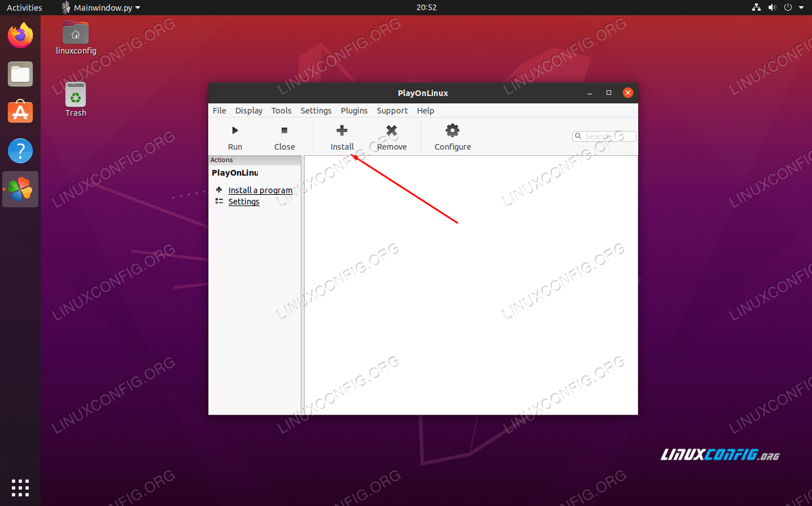Minimize the PlayOnLinux window
Screen dimensions: 812x506
590,93
